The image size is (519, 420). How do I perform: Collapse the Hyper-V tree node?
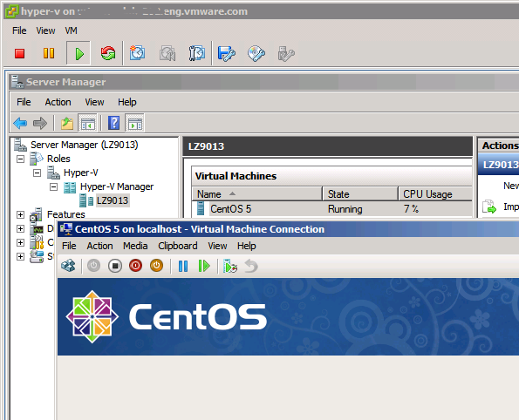[x=37, y=173]
